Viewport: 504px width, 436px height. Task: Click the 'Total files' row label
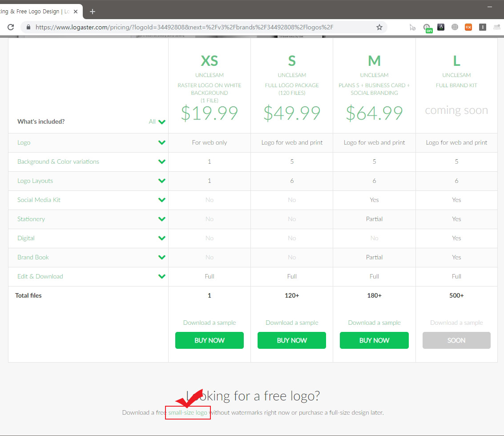28,295
